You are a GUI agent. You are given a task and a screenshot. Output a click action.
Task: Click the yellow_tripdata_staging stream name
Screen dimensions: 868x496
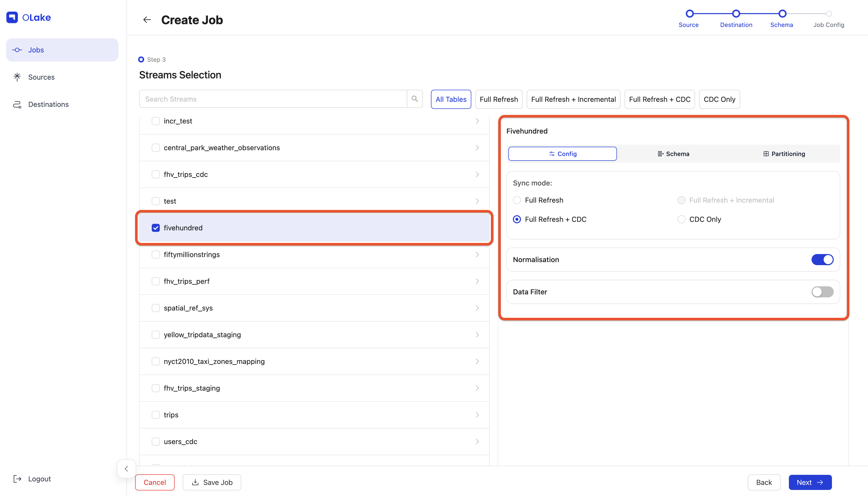(x=202, y=334)
